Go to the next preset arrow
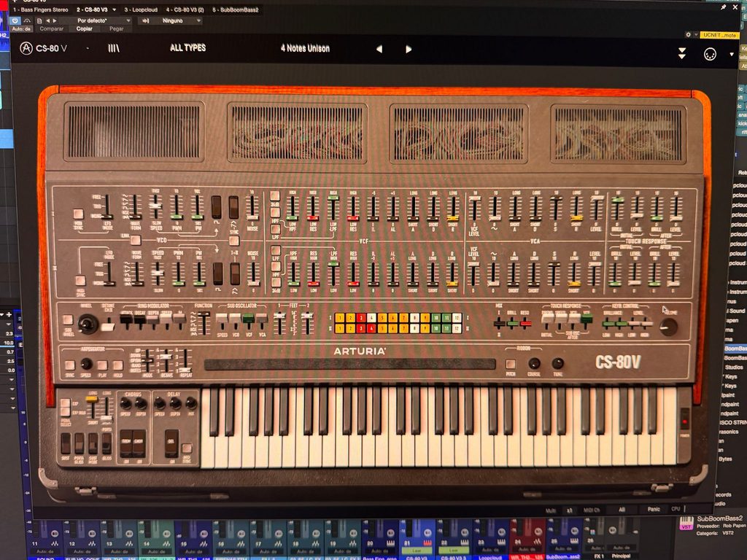This screenshot has width=747, height=560. point(409,49)
